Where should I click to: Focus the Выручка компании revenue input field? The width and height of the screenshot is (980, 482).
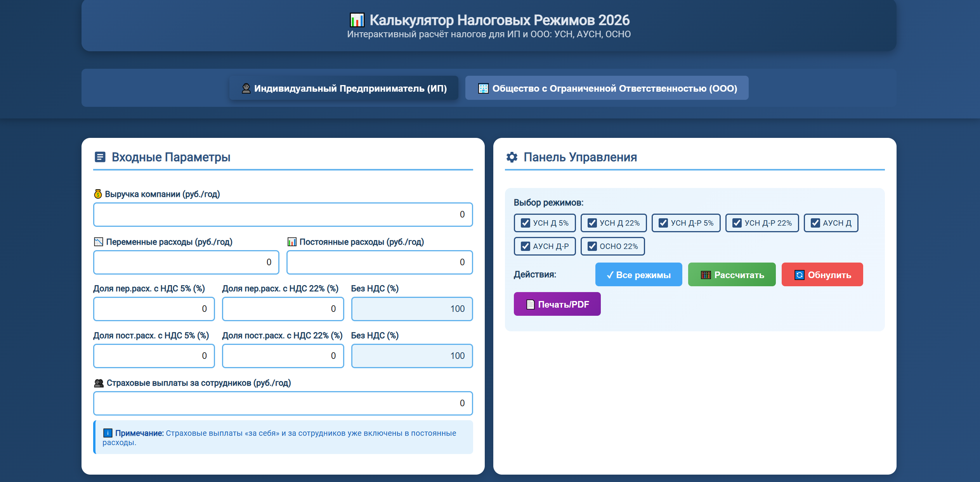(283, 214)
